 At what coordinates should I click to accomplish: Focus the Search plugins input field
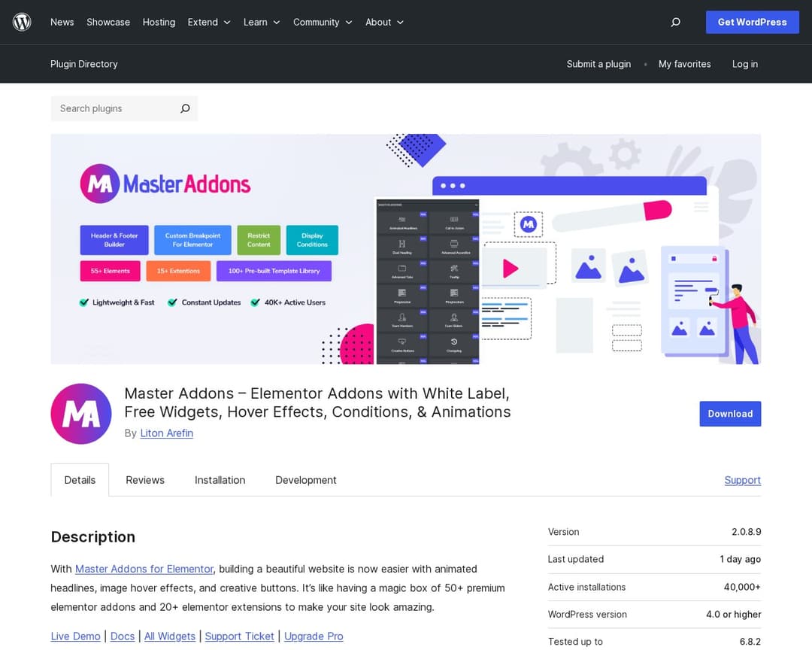coord(113,108)
